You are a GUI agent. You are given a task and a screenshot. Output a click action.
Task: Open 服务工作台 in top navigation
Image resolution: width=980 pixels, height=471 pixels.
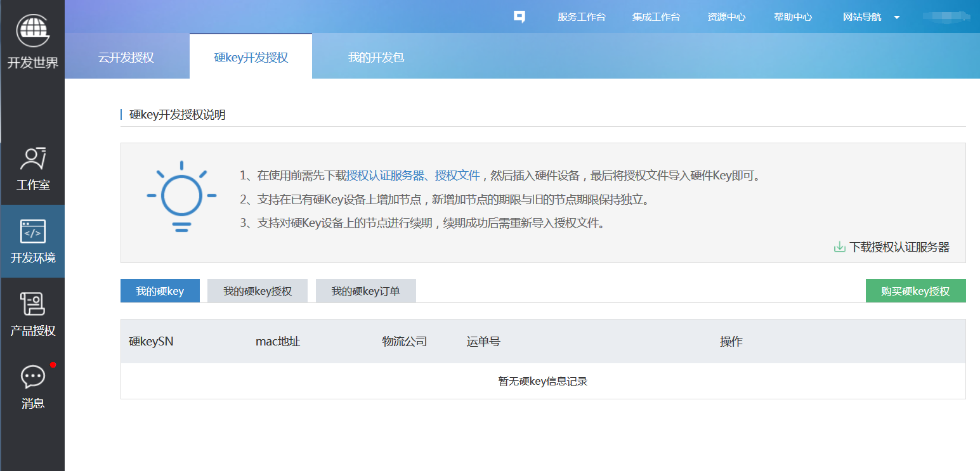pos(582,17)
